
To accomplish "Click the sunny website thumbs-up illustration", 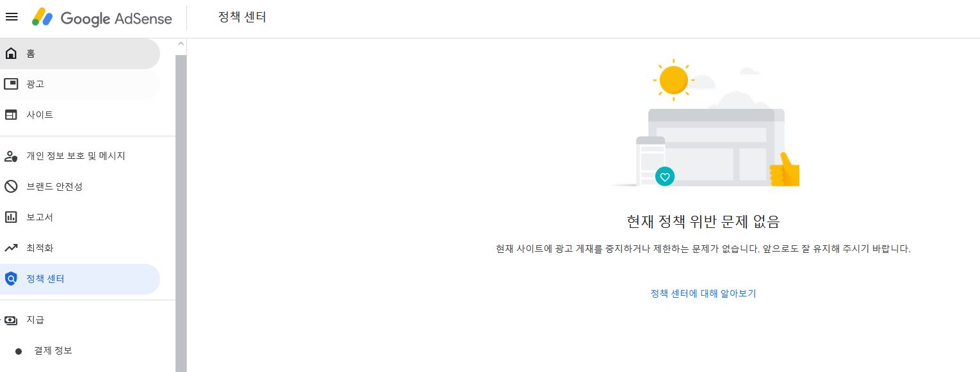I will point(705,123).
